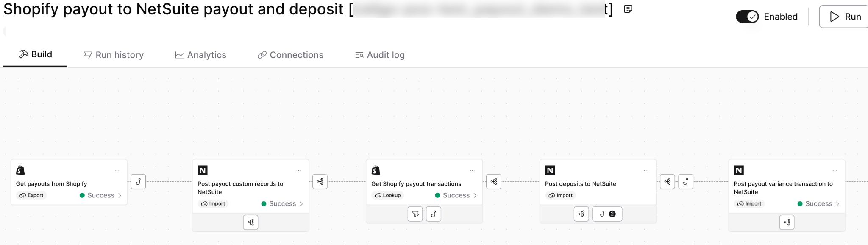Click the Import badge on Post payout custom records
The height and width of the screenshot is (245, 868).
[213, 204]
